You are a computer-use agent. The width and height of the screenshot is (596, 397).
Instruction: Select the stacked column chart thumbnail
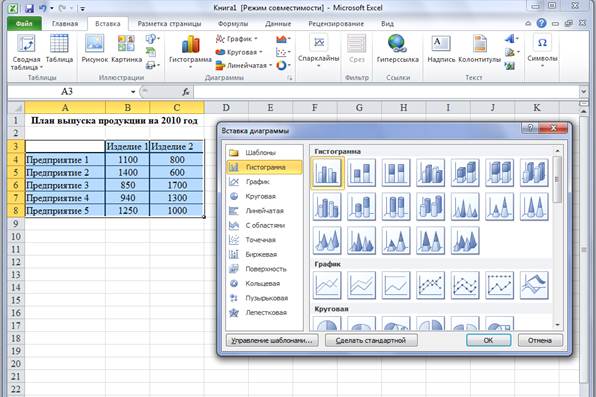(361, 173)
